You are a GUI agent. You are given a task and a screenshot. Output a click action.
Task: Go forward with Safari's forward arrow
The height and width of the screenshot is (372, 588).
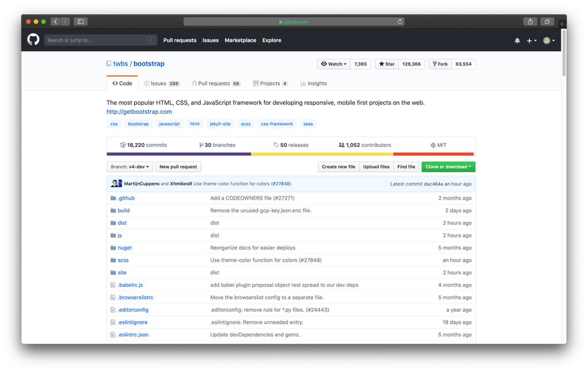(x=65, y=22)
